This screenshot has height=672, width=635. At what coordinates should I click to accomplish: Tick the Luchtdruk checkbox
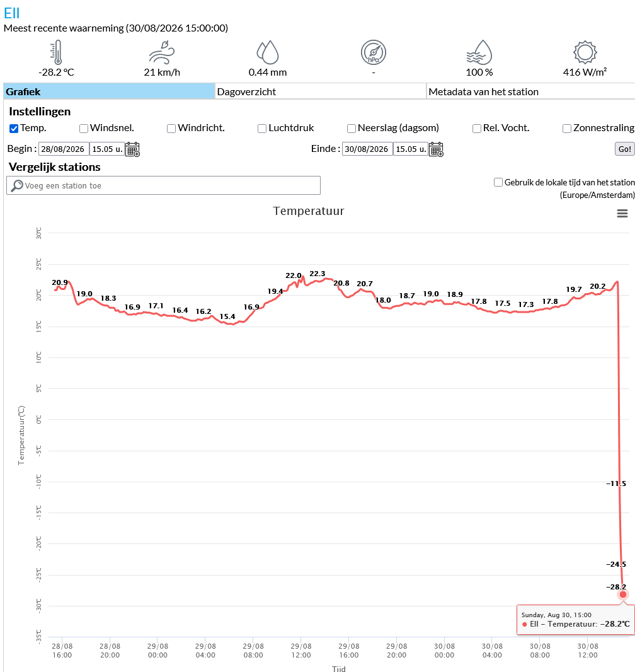coord(262,129)
